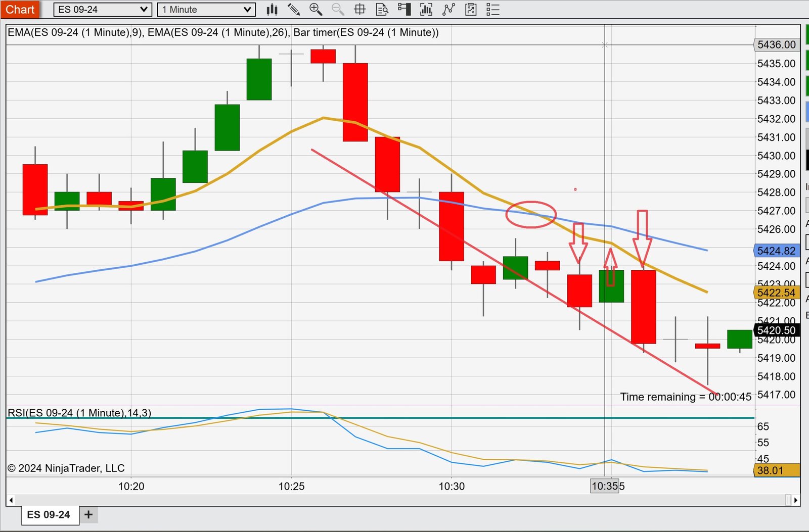Open the strategy performance icon
The width and height of the screenshot is (809, 532).
point(471,10)
